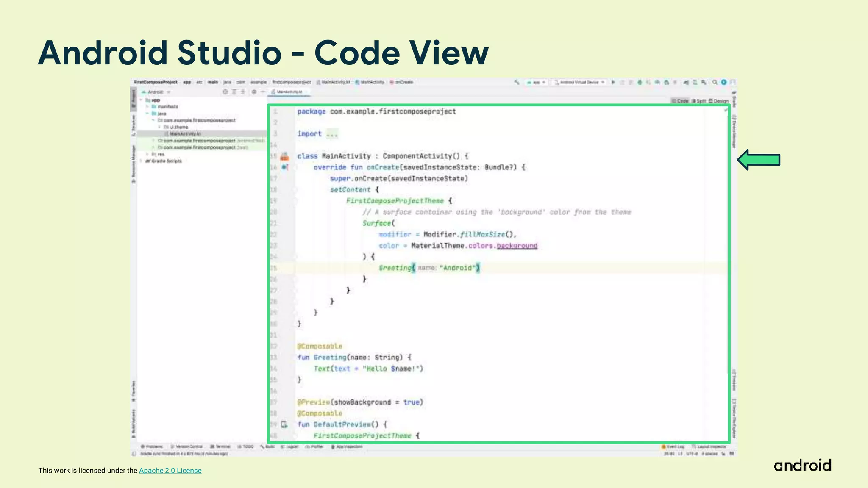Click the select opened file target icon
Screen dimensions: 868x488
coord(225,91)
